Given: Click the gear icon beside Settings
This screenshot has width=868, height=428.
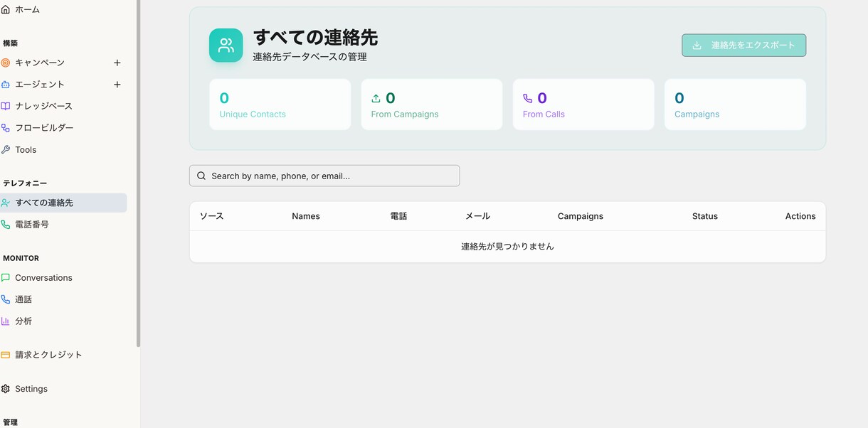Looking at the screenshot, I should [x=6, y=389].
